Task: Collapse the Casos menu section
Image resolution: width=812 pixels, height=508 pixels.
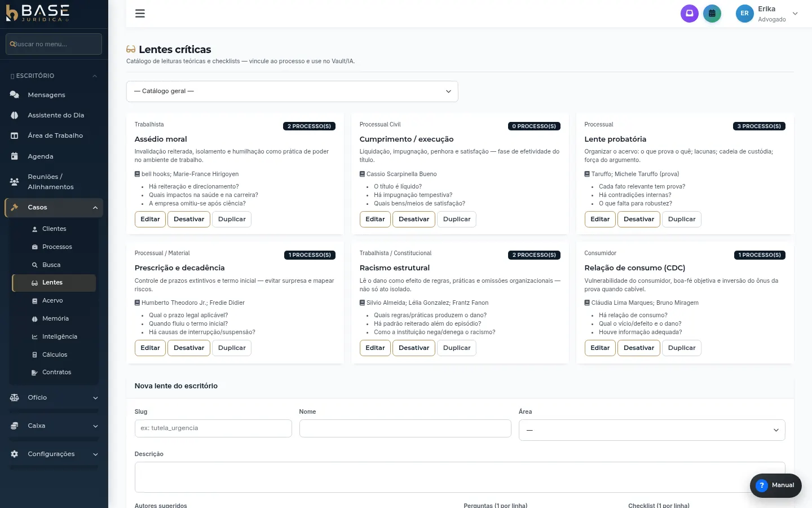Action: click(54, 208)
